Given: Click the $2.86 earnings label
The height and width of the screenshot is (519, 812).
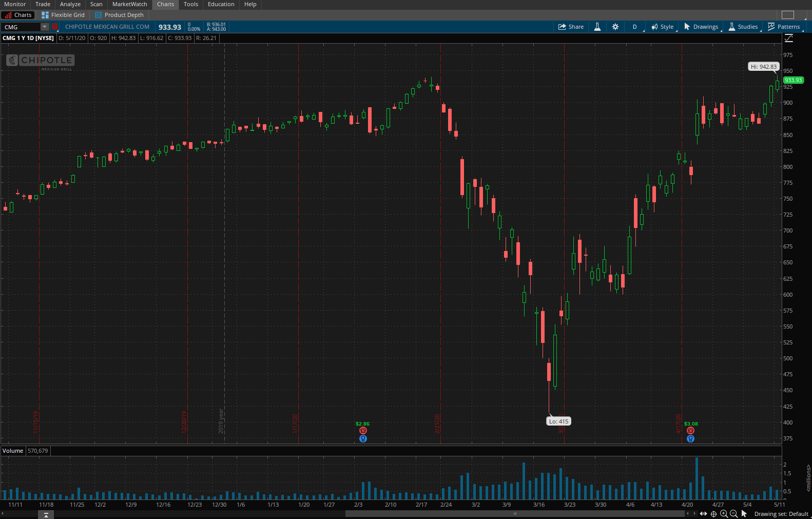Looking at the screenshot, I should [362, 424].
